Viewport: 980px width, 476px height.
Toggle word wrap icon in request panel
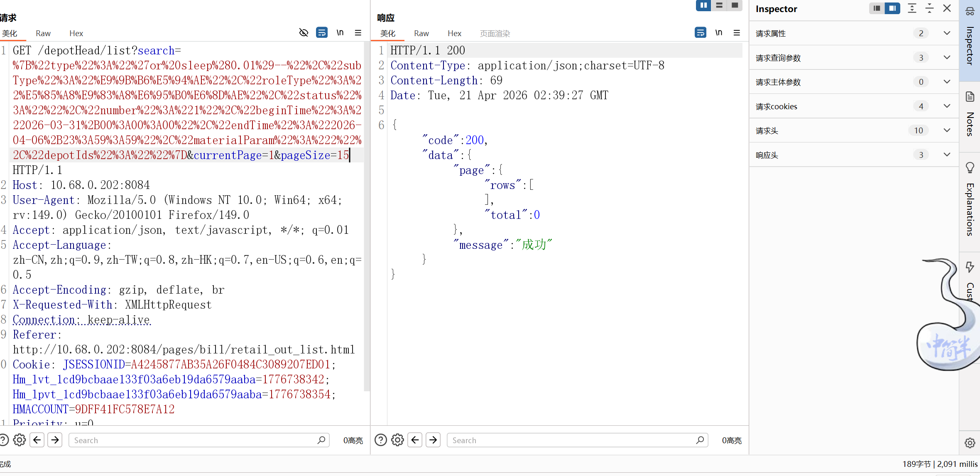[x=322, y=33]
